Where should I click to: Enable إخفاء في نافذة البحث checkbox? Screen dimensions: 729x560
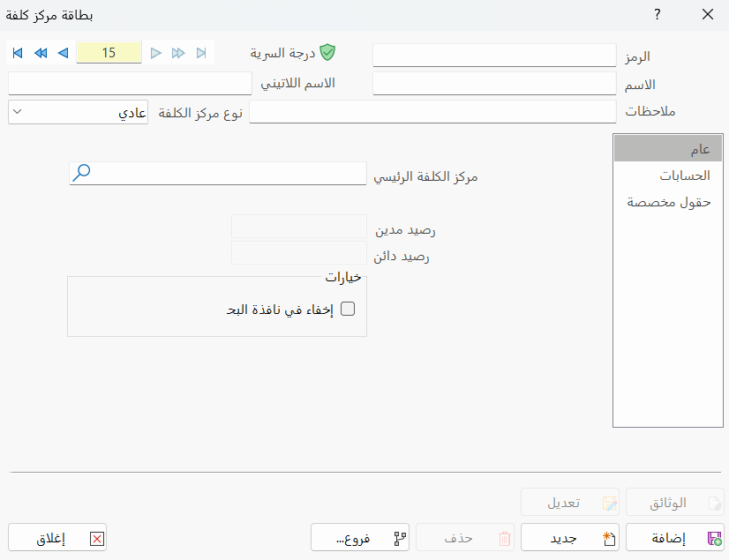[348, 309]
